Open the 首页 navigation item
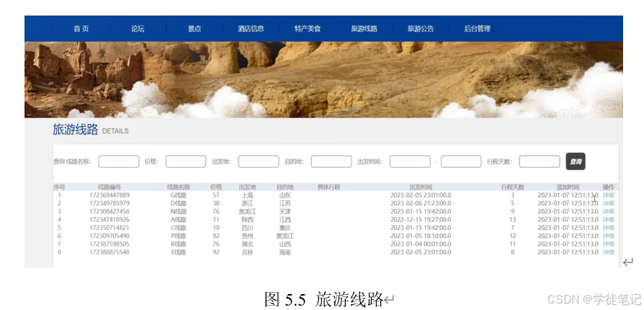The width and height of the screenshot is (644, 310). tap(81, 29)
